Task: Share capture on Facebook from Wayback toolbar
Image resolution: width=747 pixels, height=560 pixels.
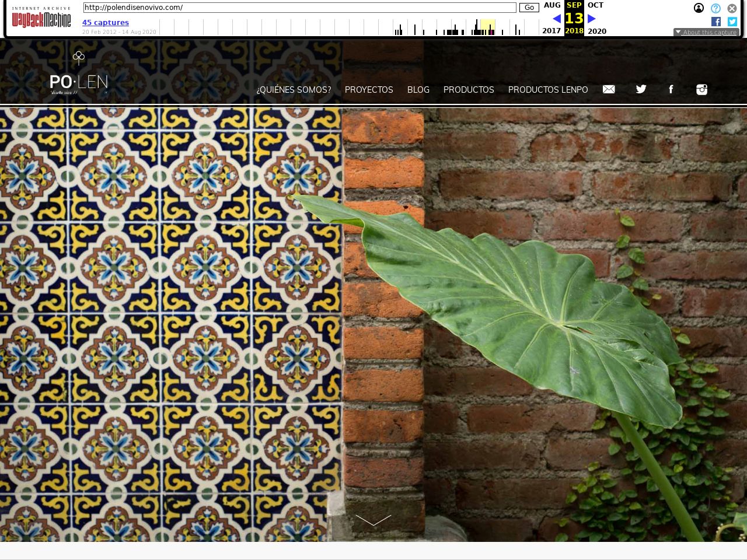Action: (716, 22)
